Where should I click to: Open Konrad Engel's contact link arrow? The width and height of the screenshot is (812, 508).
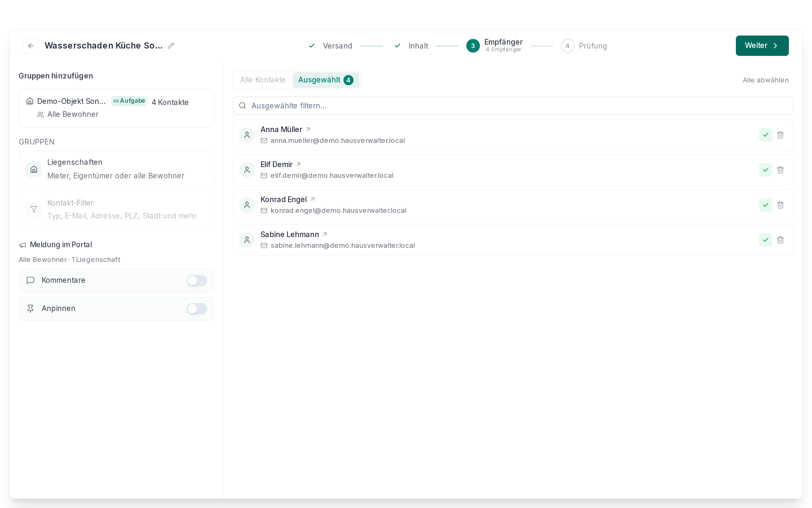312,199
